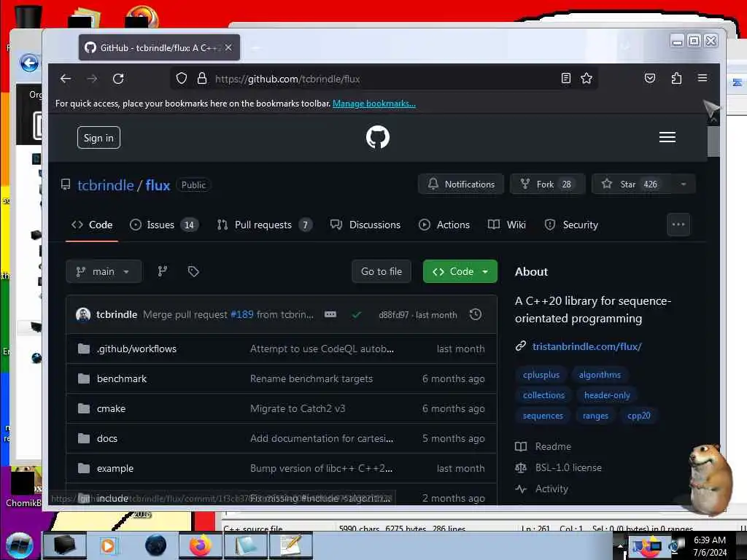Click cplusplus topic tag

click(x=541, y=375)
